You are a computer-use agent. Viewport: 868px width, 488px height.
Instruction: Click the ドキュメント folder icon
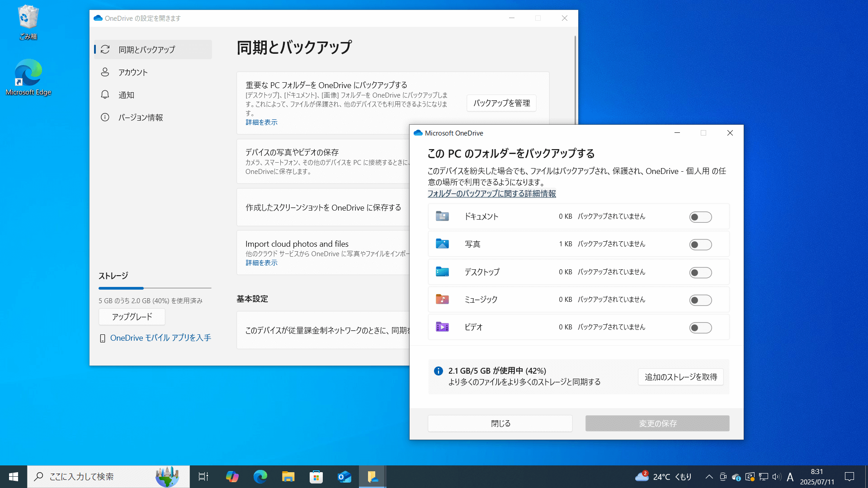coord(442,216)
